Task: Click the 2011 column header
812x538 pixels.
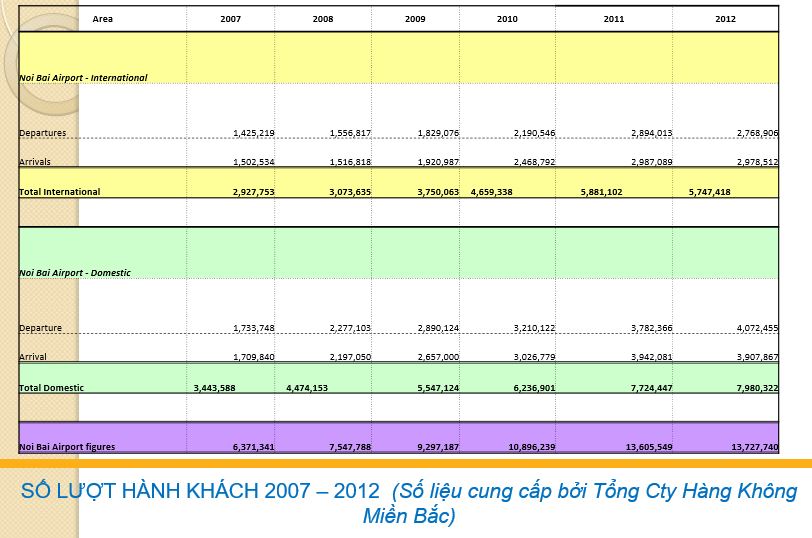Action: point(614,19)
